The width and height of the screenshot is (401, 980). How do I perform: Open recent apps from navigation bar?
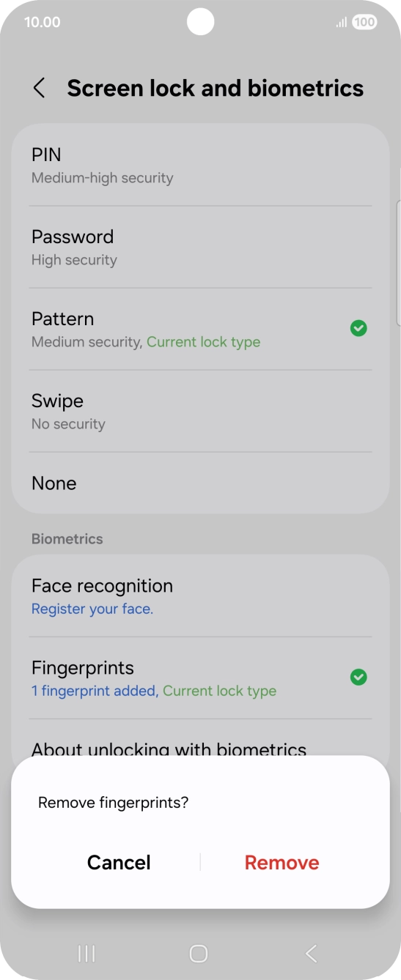click(x=87, y=953)
